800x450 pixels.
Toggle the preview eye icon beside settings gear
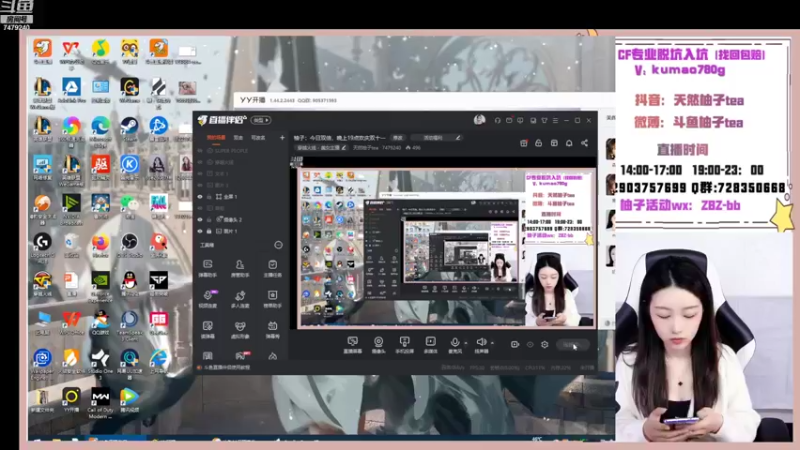click(x=530, y=345)
